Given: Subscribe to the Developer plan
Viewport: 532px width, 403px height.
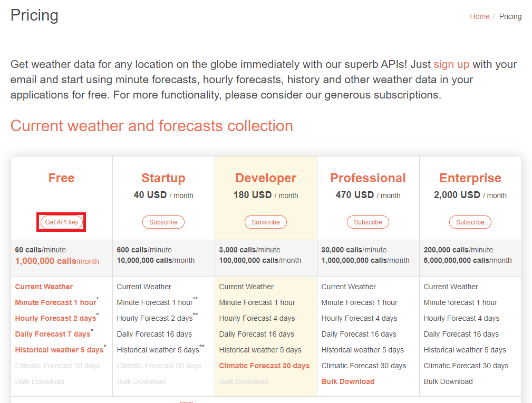Looking at the screenshot, I should [265, 222].
